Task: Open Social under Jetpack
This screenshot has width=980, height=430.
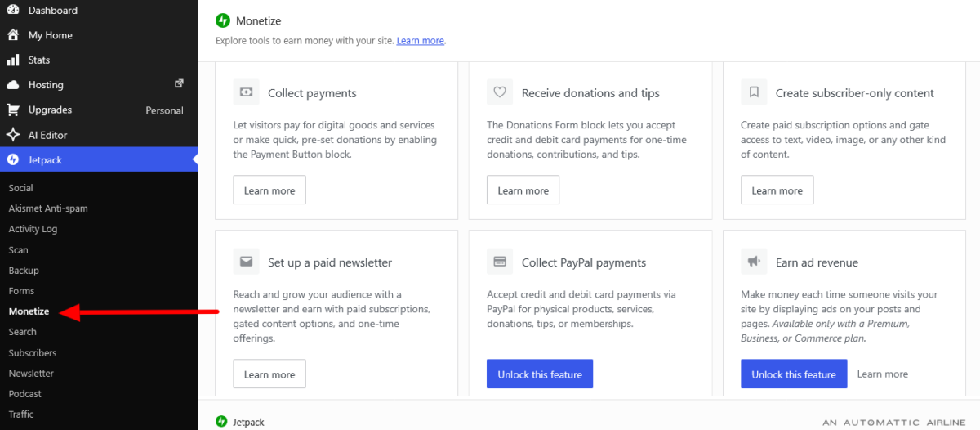Action: (21, 188)
